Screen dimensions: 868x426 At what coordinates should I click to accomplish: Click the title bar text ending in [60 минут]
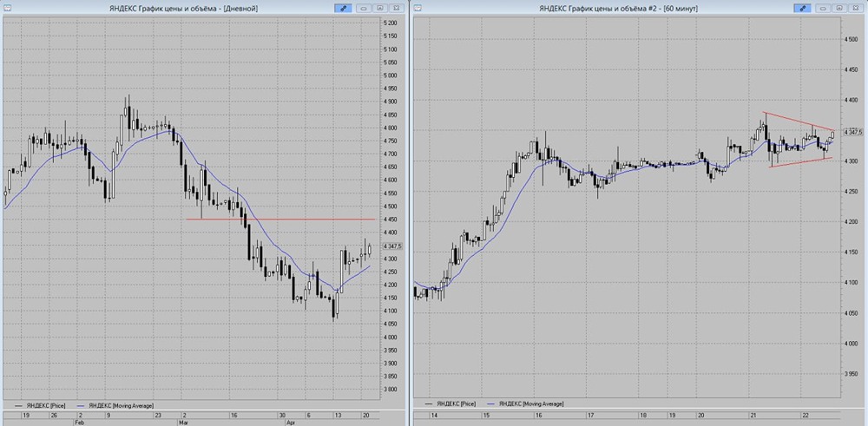[618, 9]
